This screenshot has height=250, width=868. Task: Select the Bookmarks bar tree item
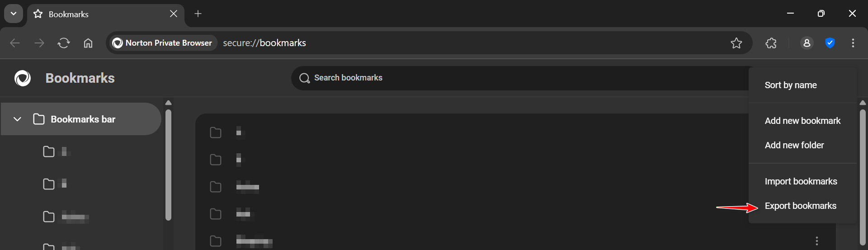(83, 119)
